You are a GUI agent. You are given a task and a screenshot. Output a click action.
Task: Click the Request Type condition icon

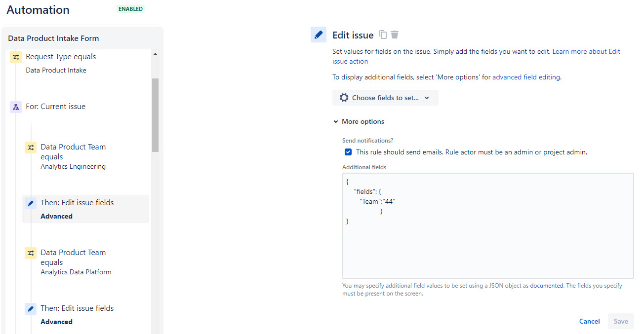pyautogui.click(x=16, y=57)
